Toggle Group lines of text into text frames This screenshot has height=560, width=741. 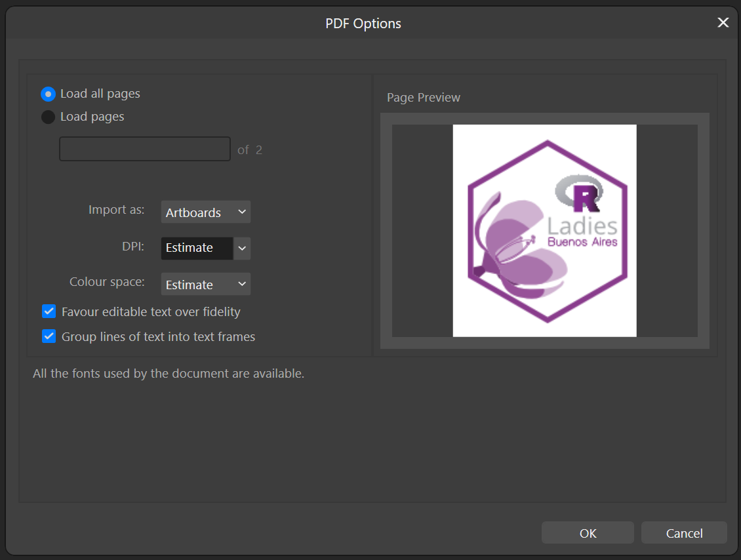click(49, 336)
